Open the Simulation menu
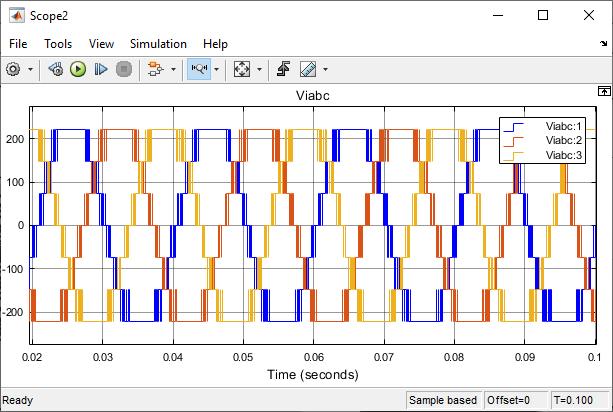This screenshot has height=412, width=613. point(158,44)
